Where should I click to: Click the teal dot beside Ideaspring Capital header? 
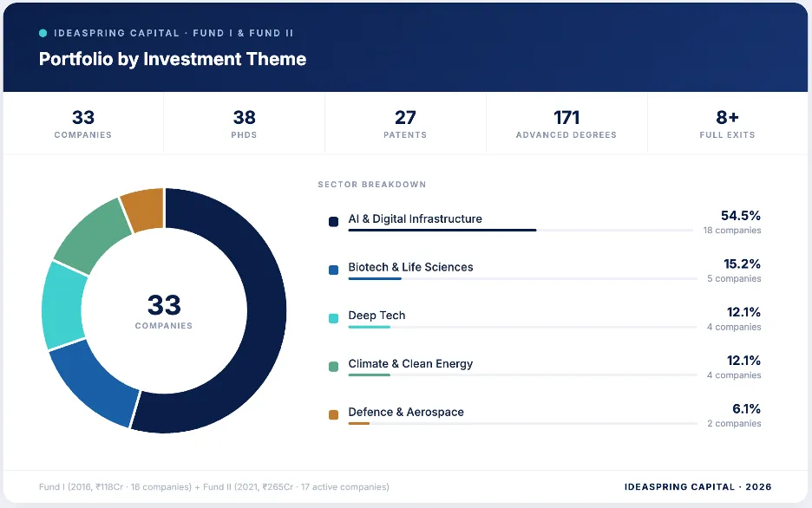point(43,33)
